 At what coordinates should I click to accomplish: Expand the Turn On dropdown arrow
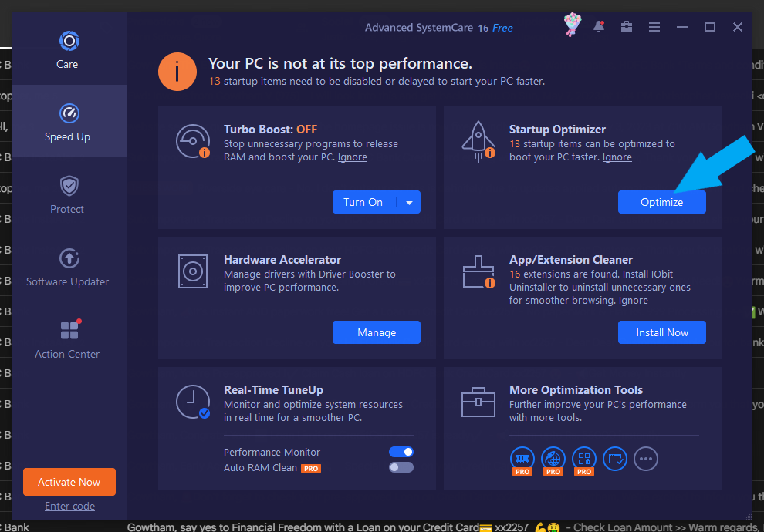(409, 203)
